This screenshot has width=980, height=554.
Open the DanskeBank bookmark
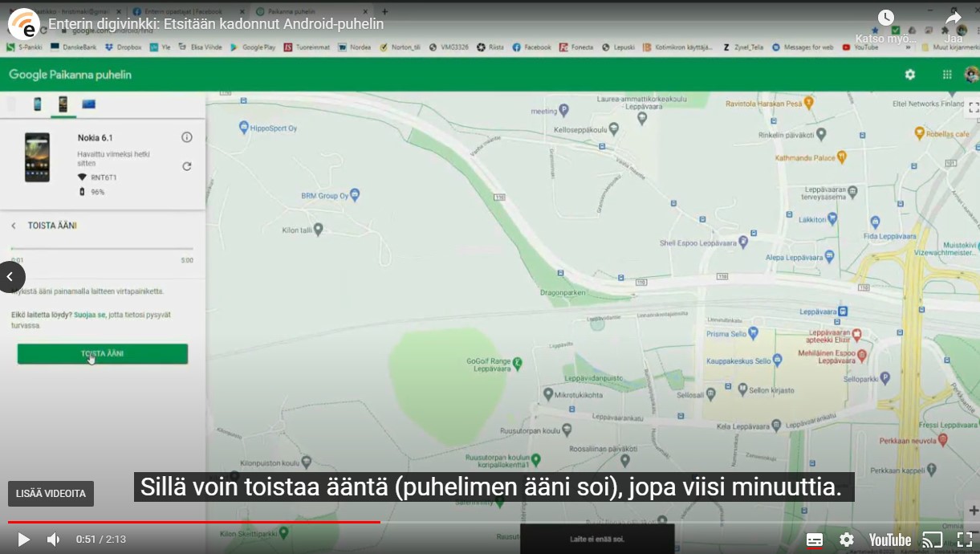pyautogui.click(x=74, y=47)
